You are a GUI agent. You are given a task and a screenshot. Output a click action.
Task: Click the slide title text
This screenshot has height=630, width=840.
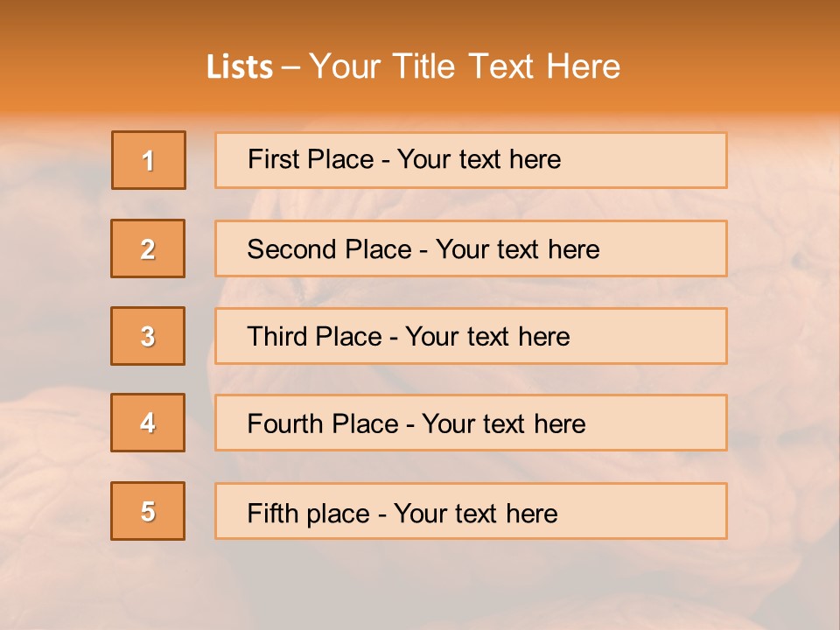click(x=413, y=66)
